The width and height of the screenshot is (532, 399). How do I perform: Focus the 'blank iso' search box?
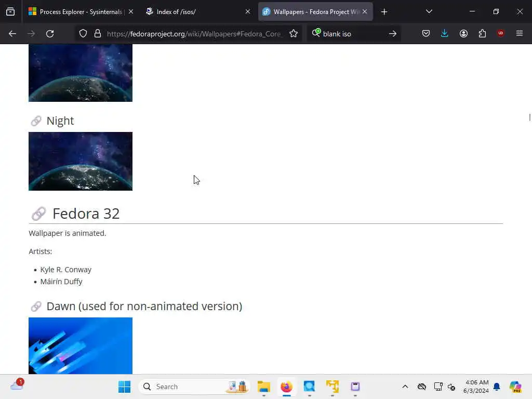tap(353, 34)
